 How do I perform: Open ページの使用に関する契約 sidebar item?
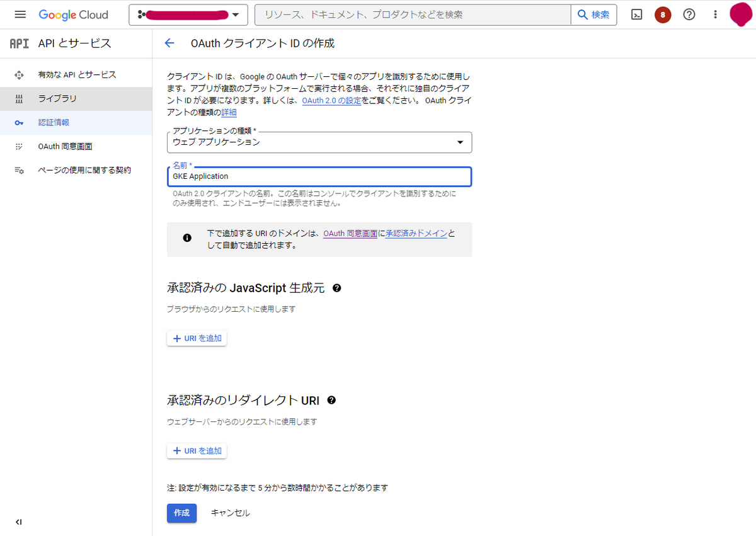(76, 171)
